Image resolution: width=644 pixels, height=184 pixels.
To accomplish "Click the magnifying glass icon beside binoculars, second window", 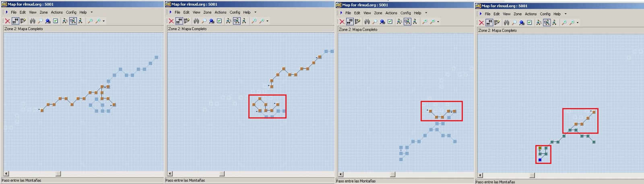I will point(204,21).
